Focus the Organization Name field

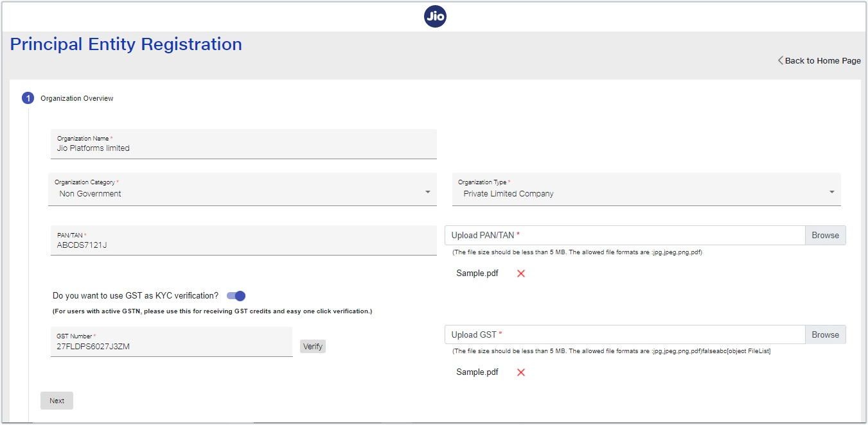click(x=244, y=144)
